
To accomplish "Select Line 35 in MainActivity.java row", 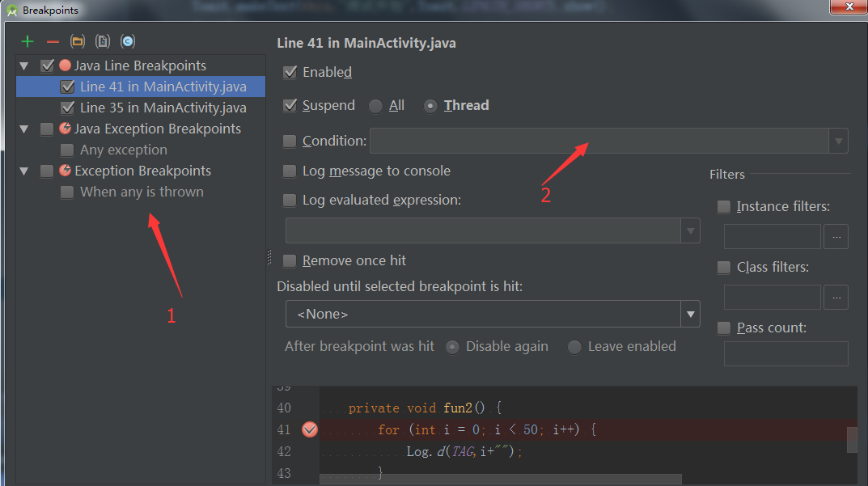I will (x=141, y=108).
